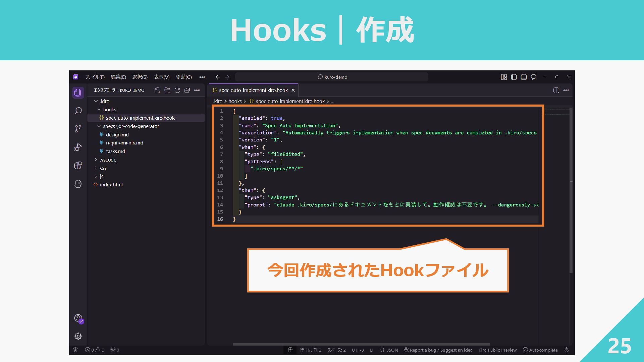This screenshot has width=644, height=362.
Task: Click the スペース: 2 indentation setting
Action: pyautogui.click(x=336, y=350)
